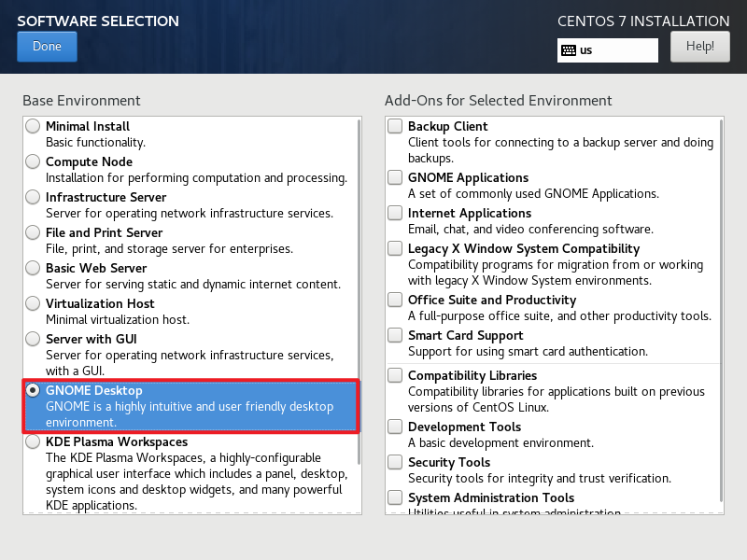Select Infrastructure Server base environment
Image resolution: width=747 pixels, height=560 pixels.
(33, 197)
